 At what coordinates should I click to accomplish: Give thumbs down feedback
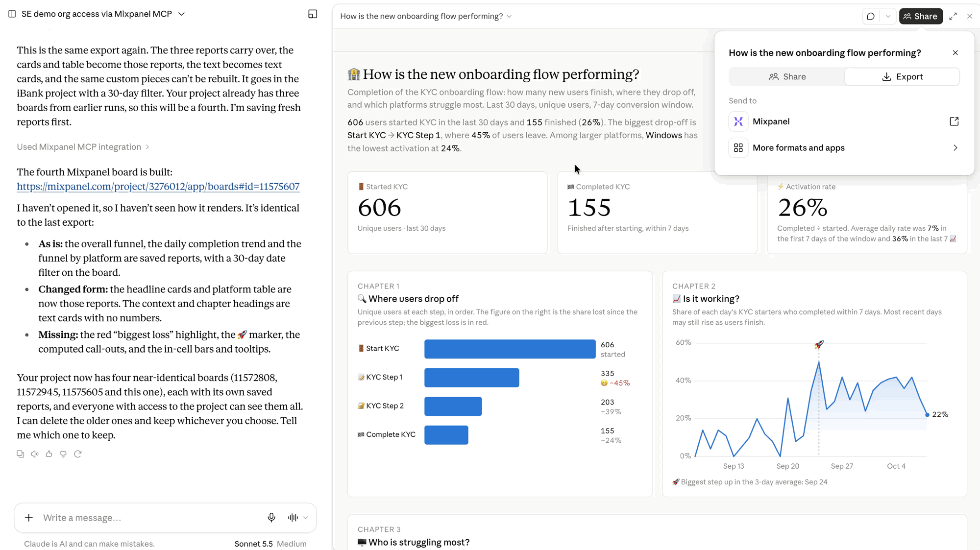tap(63, 454)
